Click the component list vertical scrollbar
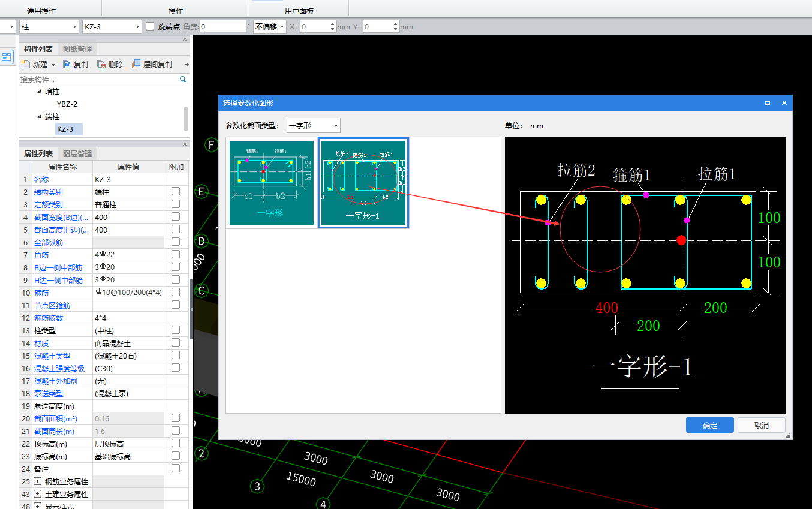This screenshot has width=812, height=509. pos(186,119)
